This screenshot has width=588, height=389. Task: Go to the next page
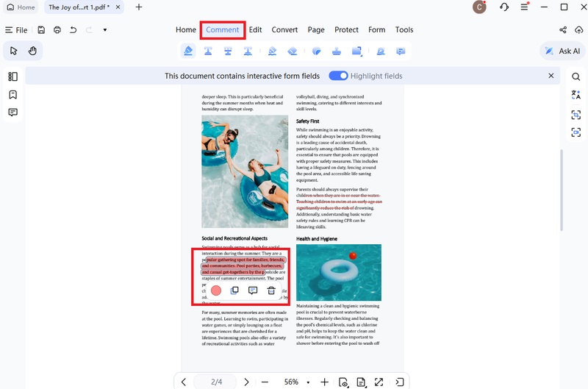coord(246,382)
